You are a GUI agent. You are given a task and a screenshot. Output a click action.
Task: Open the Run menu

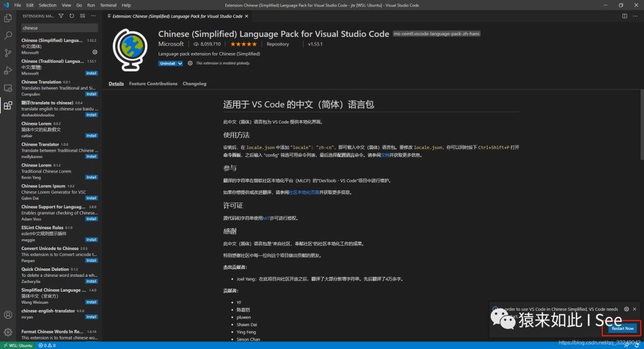91,5
